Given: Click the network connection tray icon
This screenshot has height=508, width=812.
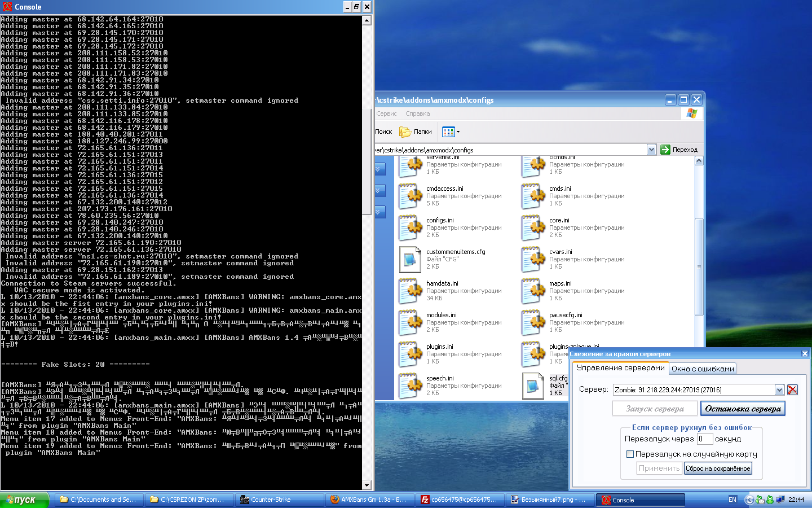Looking at the screenshot, I should 780,500.
